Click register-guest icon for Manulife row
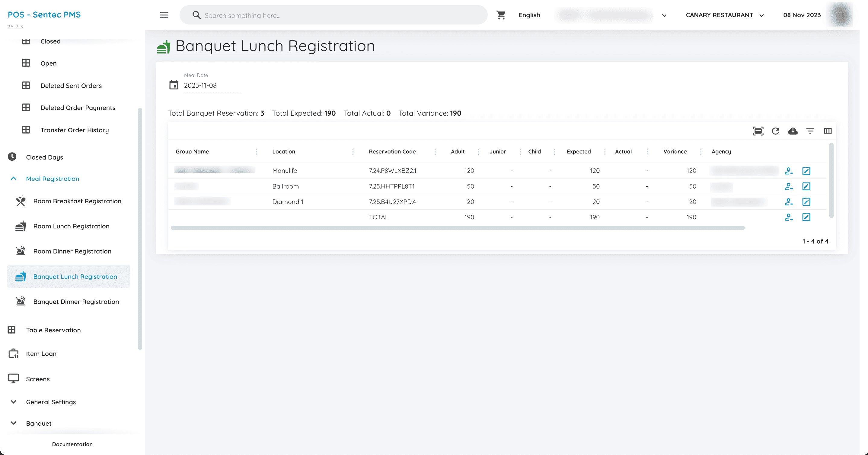 [x=789, y=171]
